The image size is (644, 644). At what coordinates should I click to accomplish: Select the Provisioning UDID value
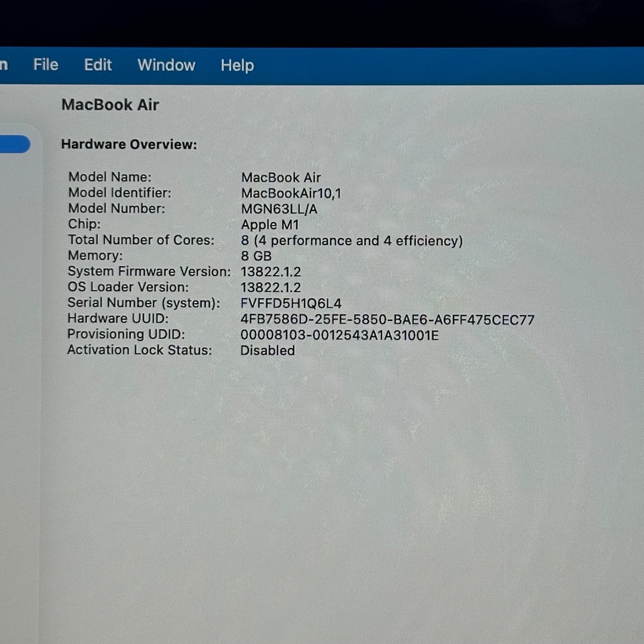click(x=339, y=335)
